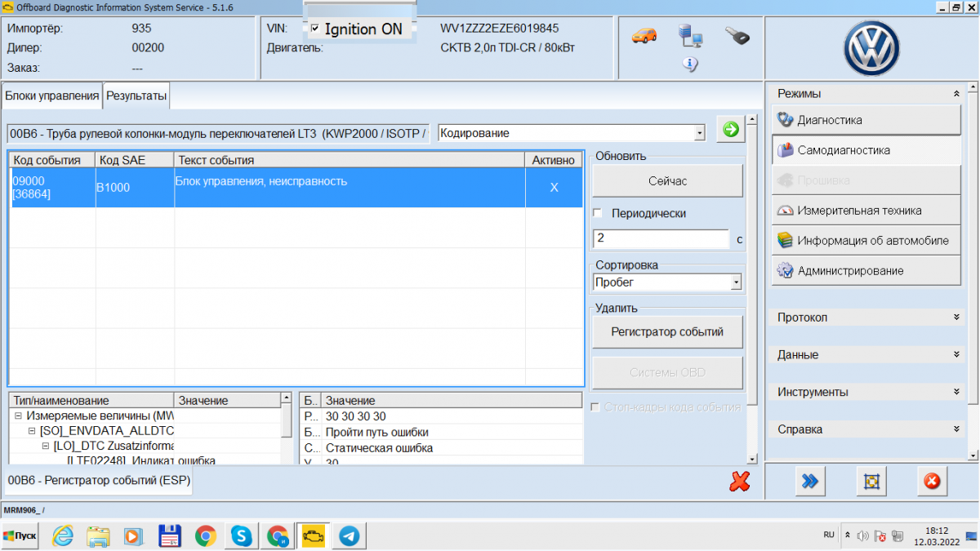Click the Сейчас update button
The image size is (980, 551).
click(667, 181)
